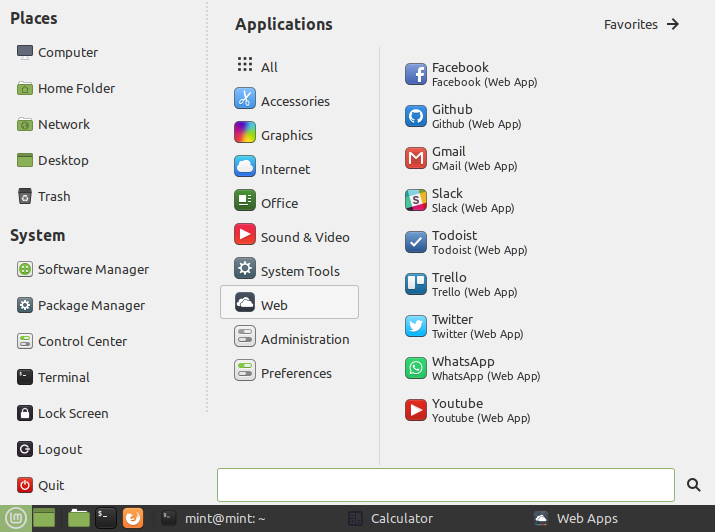This screenshot has width=715, height=532.
Task: Click the search magnifier icon
Action: click(x=694, y=485)
